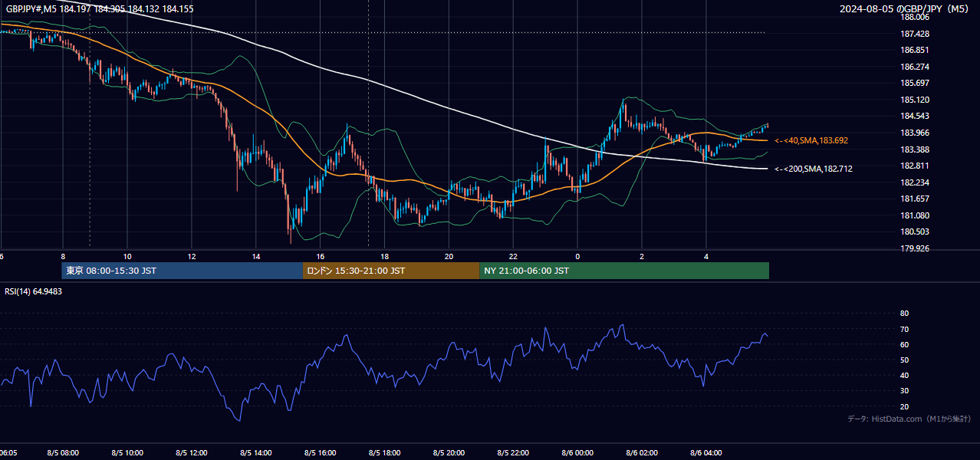Click hour tick 10 under the price chart
The width and height of the screenshot is (980, 460).
[x=127, y=257]
